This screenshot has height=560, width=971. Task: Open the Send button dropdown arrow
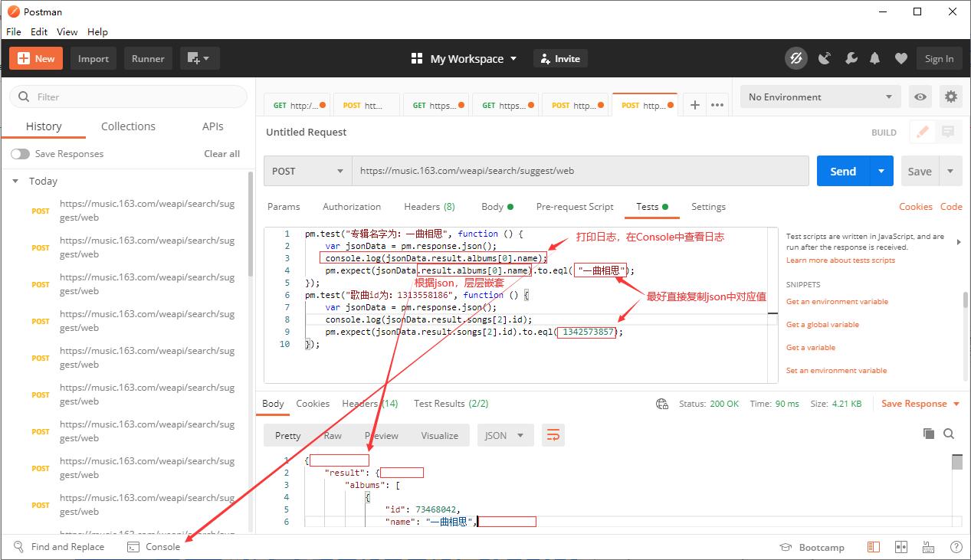click(881, 172)
